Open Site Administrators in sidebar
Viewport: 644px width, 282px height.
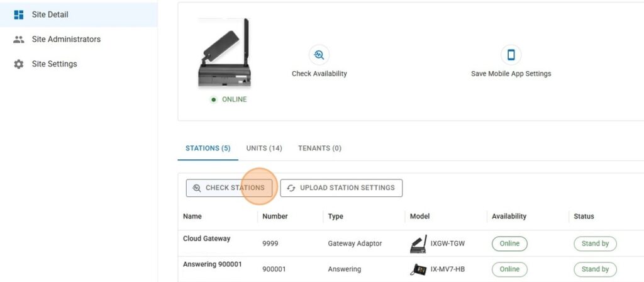pyautogui.click(x=79, y=39)
